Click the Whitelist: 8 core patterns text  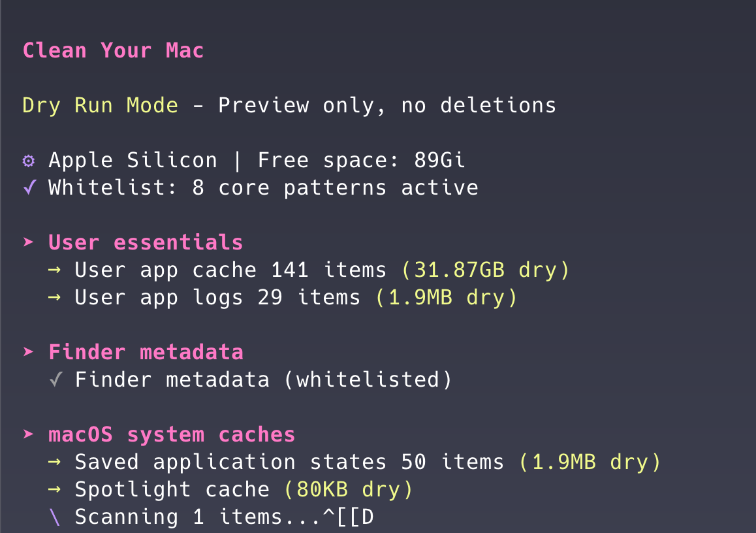[x=263, y=188]
